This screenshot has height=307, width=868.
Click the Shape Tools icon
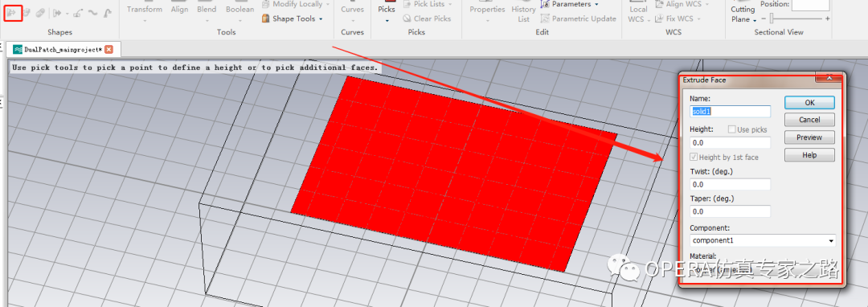tap(265, 18)
